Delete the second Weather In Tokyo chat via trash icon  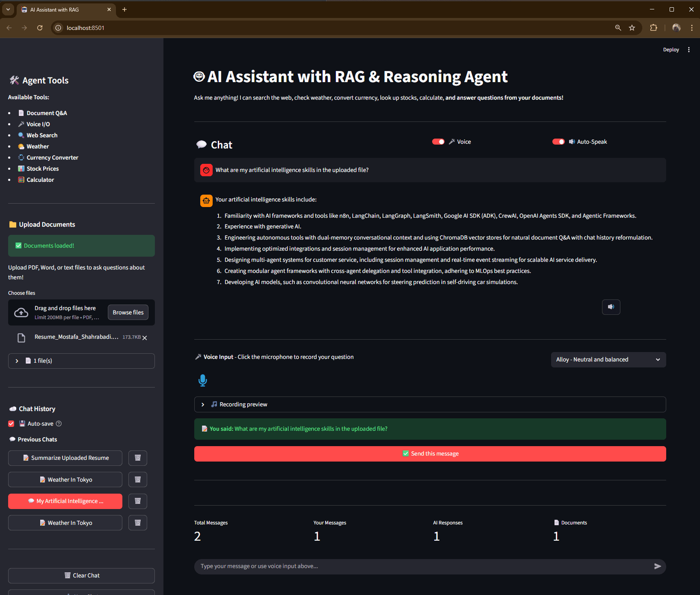coord(137,522)
